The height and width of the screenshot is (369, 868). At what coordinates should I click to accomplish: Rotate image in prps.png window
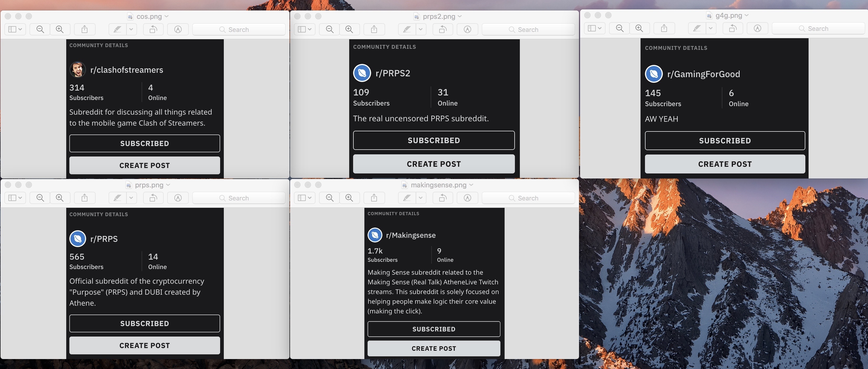pos(153,198)
